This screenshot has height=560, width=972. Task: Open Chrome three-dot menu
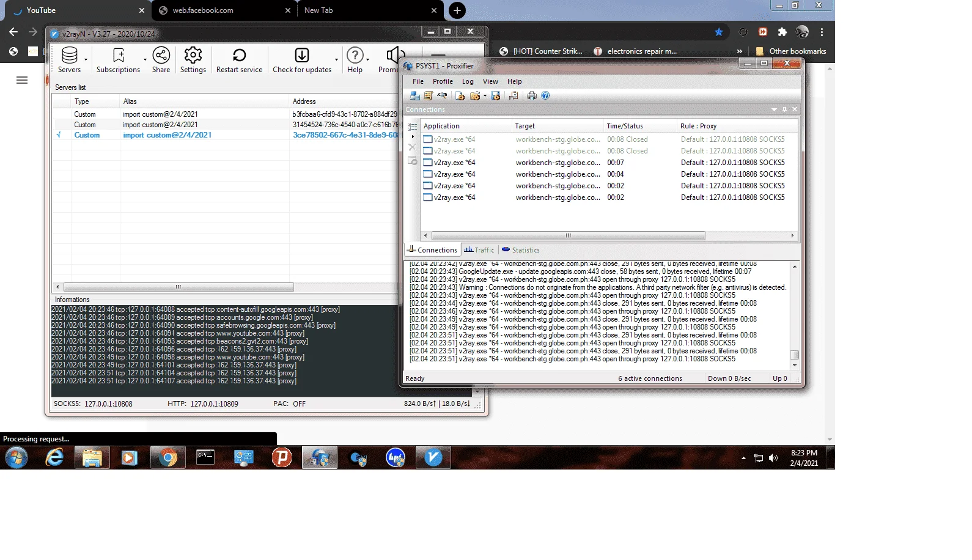[822, 32]
